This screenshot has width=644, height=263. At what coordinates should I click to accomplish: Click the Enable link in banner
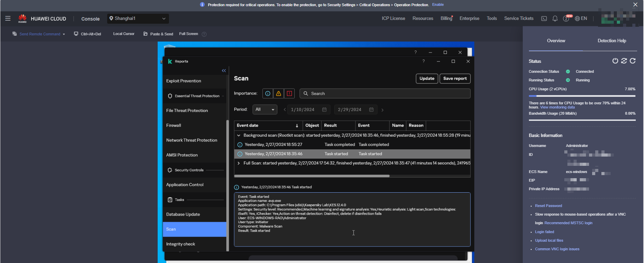438,4
